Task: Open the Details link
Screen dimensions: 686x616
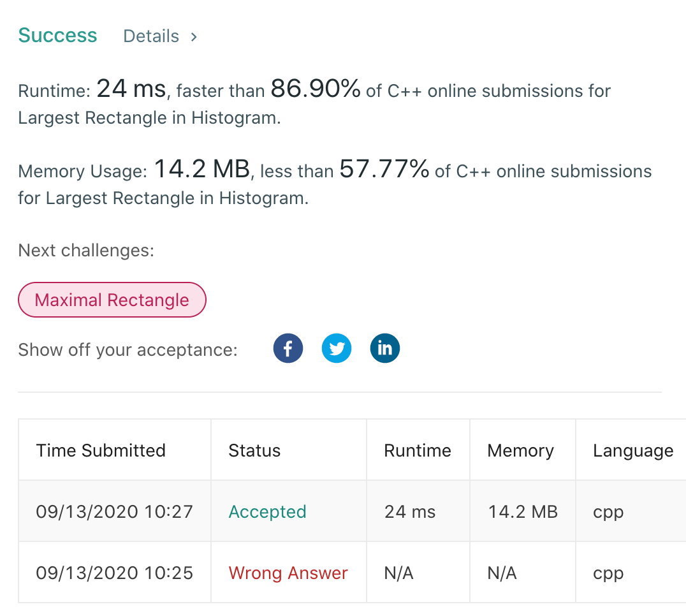Action: (151, 36)
